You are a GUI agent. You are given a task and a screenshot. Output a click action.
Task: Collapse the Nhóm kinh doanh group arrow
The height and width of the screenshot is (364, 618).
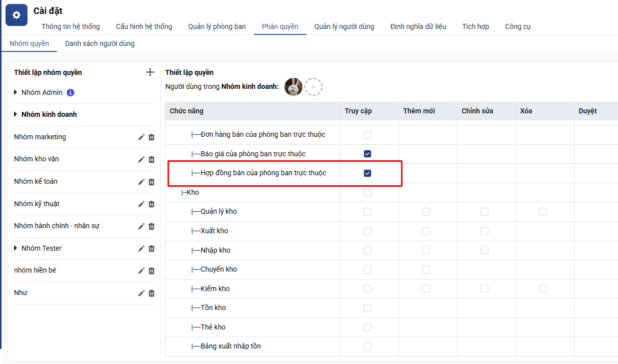16,114
